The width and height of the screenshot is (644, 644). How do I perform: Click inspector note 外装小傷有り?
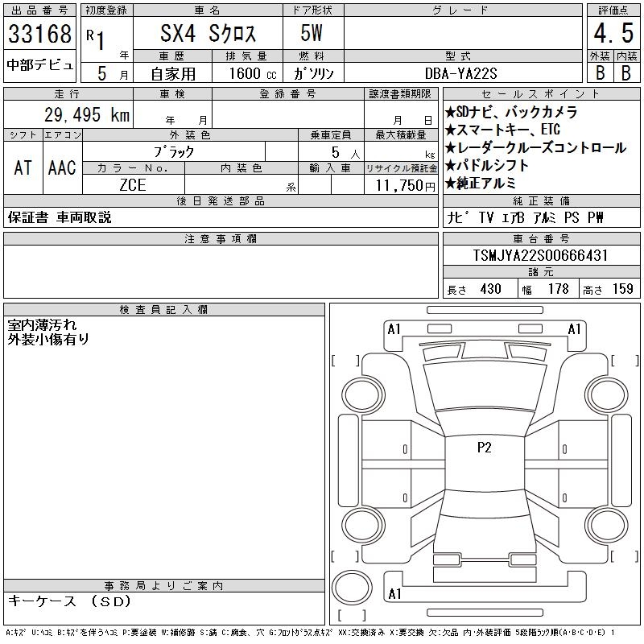pyautogui.click(x=48, y=339)
